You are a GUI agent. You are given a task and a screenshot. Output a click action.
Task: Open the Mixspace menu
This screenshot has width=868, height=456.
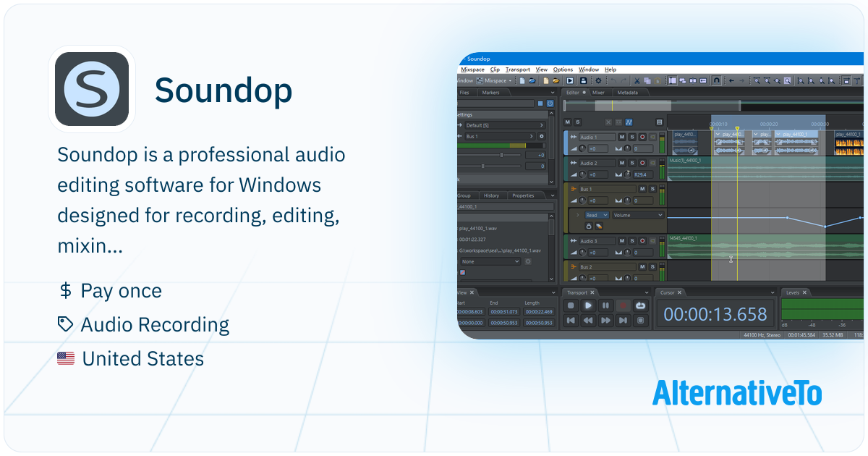[473, 69]
